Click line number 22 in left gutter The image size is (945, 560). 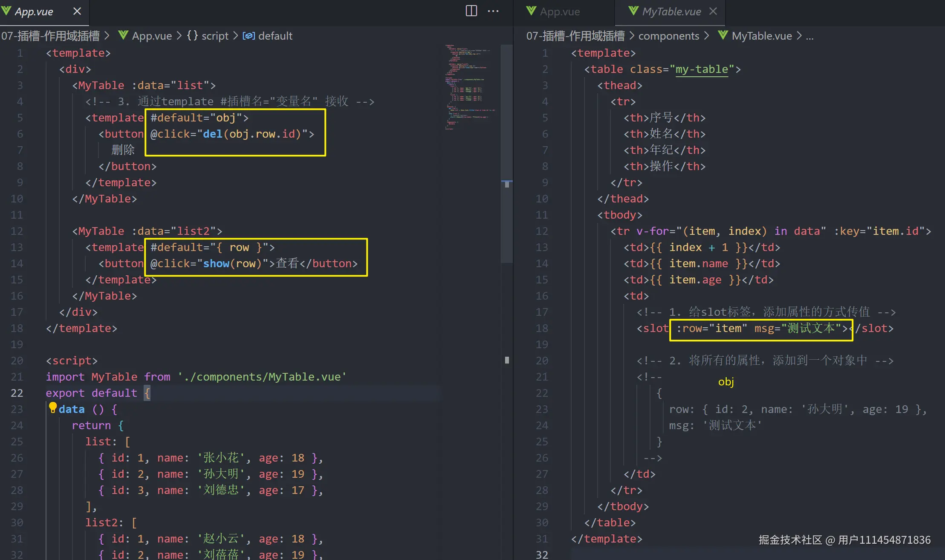click(x=17, y=393)
